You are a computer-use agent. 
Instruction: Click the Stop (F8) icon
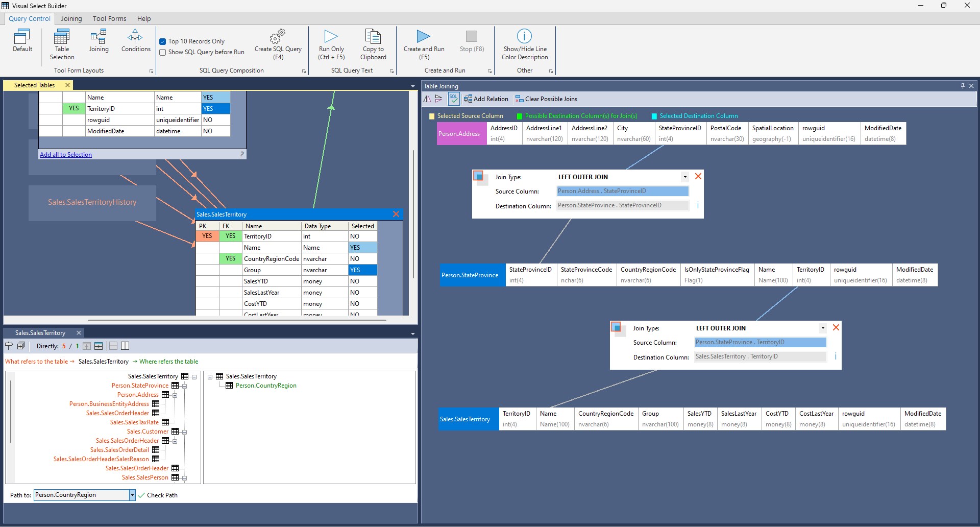[472, 36]
